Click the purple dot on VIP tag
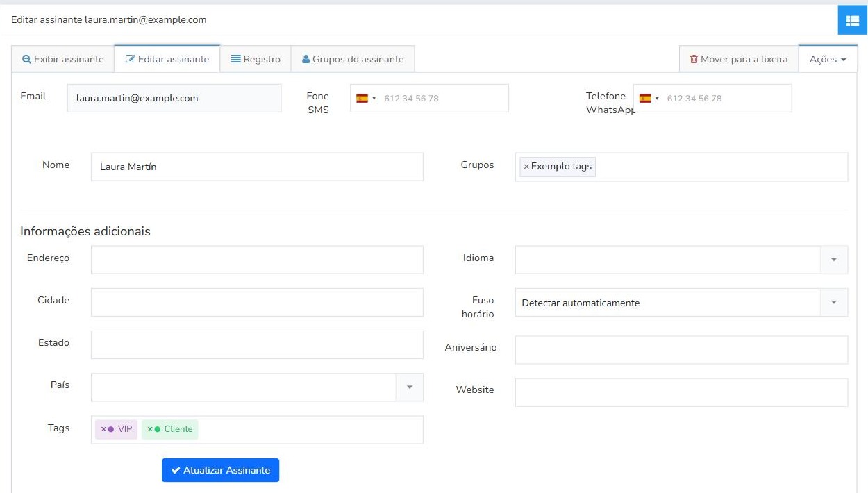 pos(111,429)
